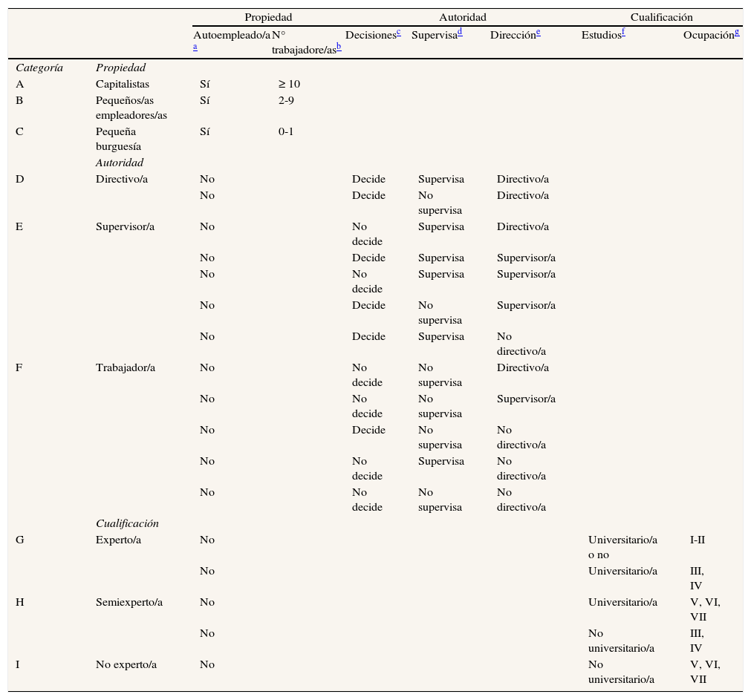
Task: Click footnote g link after Ocupación header
Action: [x=736, y=32]
